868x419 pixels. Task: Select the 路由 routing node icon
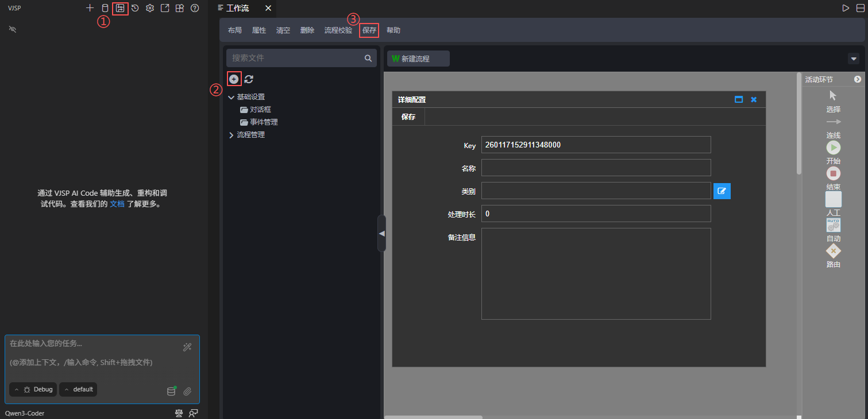[833, 251]
